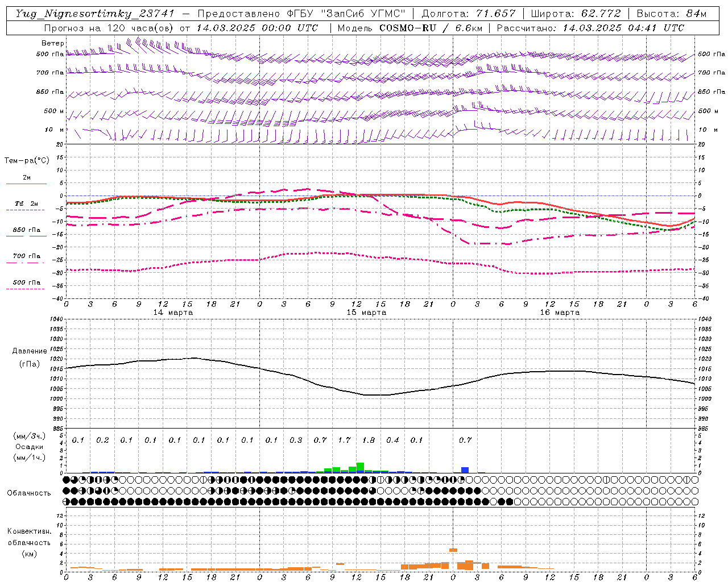This screenshot has height=582, width=728.
Task: Select the Прогноз на 120 часа(ов) text
Action: pos(109,28)
